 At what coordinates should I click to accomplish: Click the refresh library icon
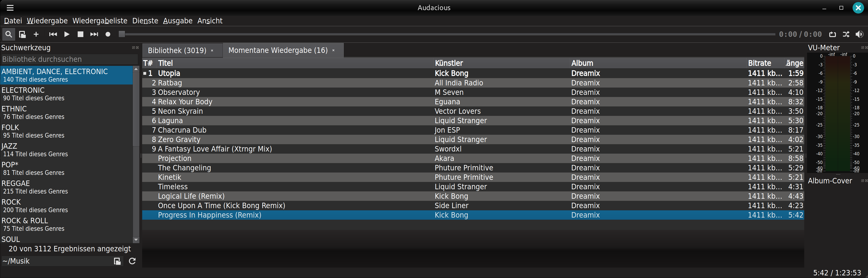pos(132,261)
